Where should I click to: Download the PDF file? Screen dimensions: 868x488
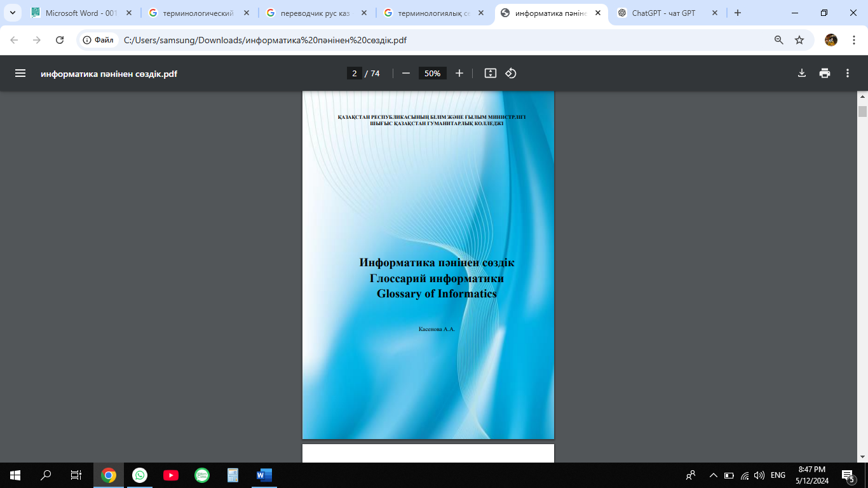802,73
